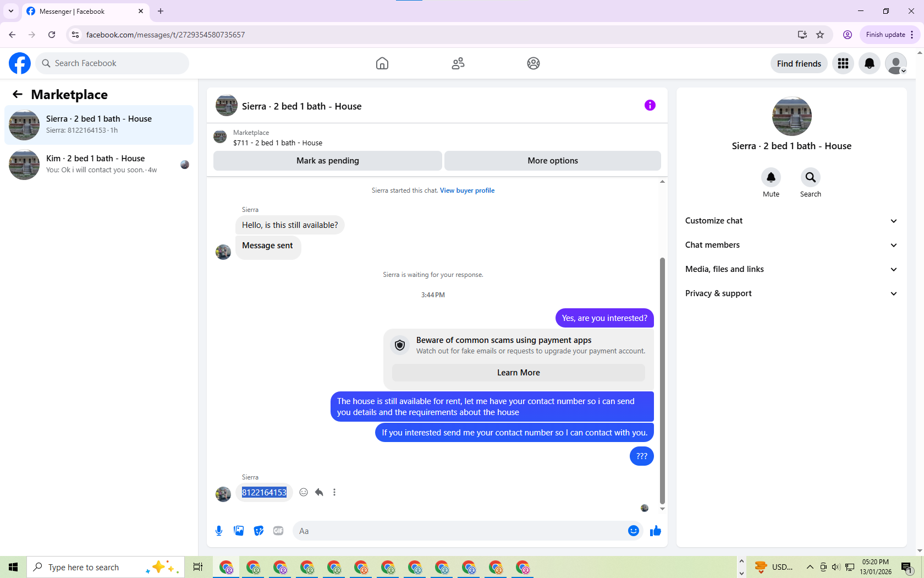View site information icon in address bar
This screenshot has height=578, width=924.
pos(75,35)
